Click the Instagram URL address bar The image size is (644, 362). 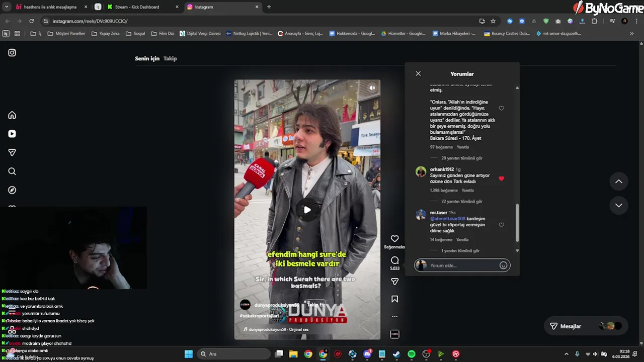tap(262, 21)
